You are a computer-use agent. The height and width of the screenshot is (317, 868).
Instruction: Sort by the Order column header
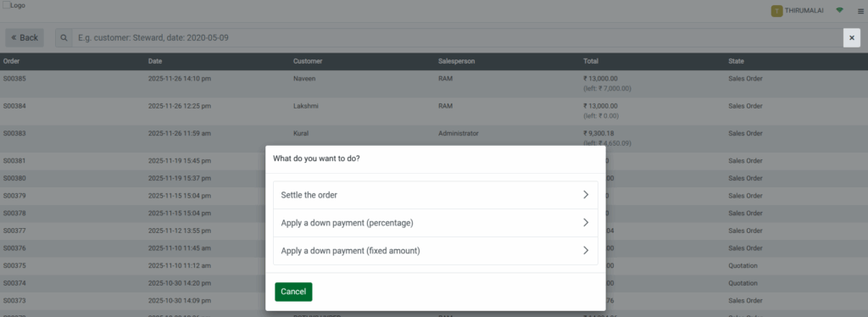tap(12, 61)
